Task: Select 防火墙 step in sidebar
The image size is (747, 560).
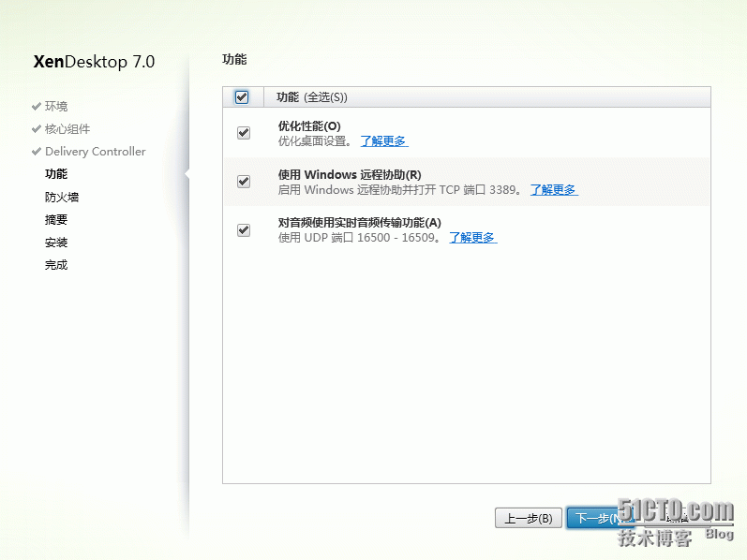Action: tap(62, 198)
